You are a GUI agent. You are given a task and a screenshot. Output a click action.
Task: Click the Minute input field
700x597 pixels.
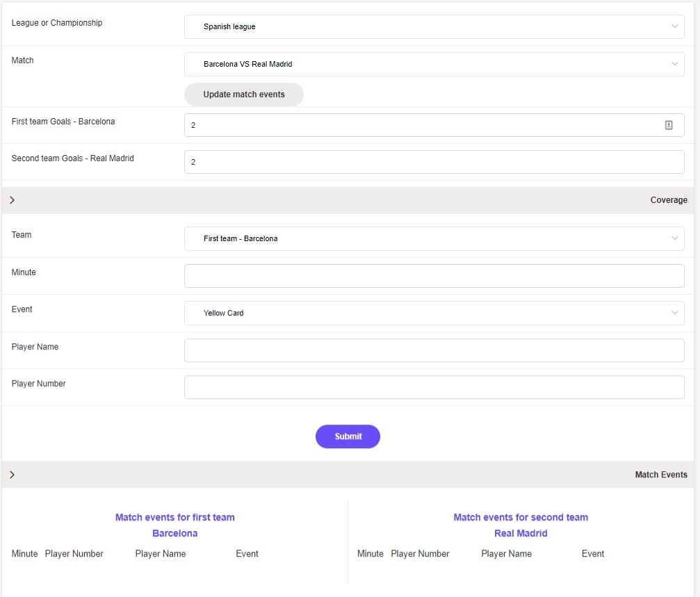point(434,276)
